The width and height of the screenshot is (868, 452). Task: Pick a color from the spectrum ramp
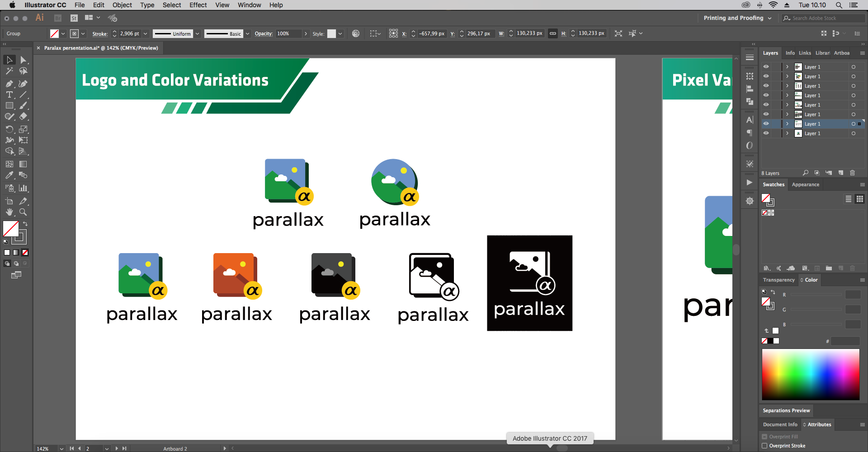[811, 374]
